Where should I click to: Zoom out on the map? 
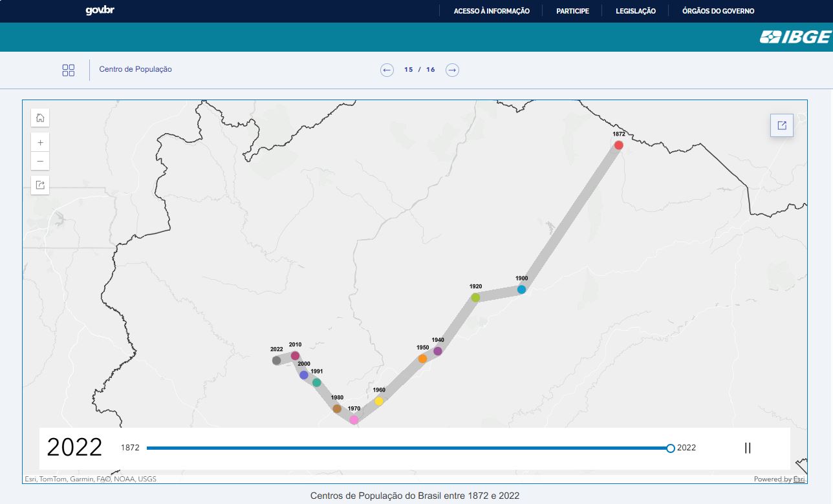pyautogui.click(x=40, y=161)
